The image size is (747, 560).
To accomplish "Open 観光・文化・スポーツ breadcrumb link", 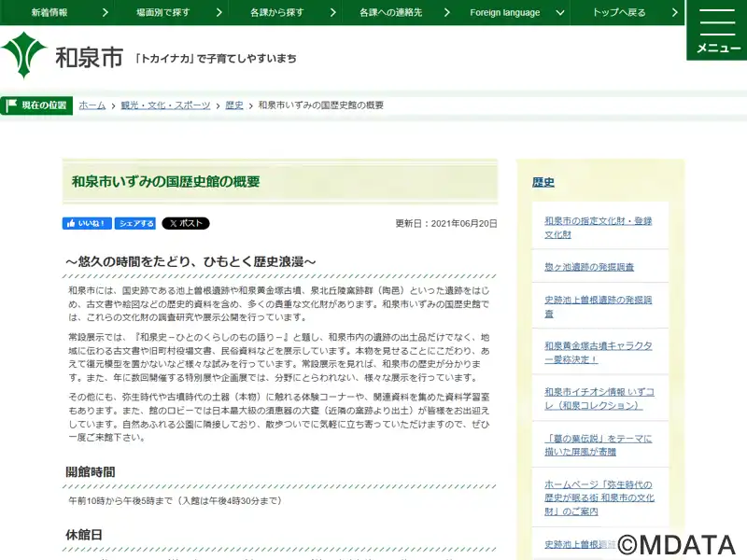I will (x=165, y=105).
